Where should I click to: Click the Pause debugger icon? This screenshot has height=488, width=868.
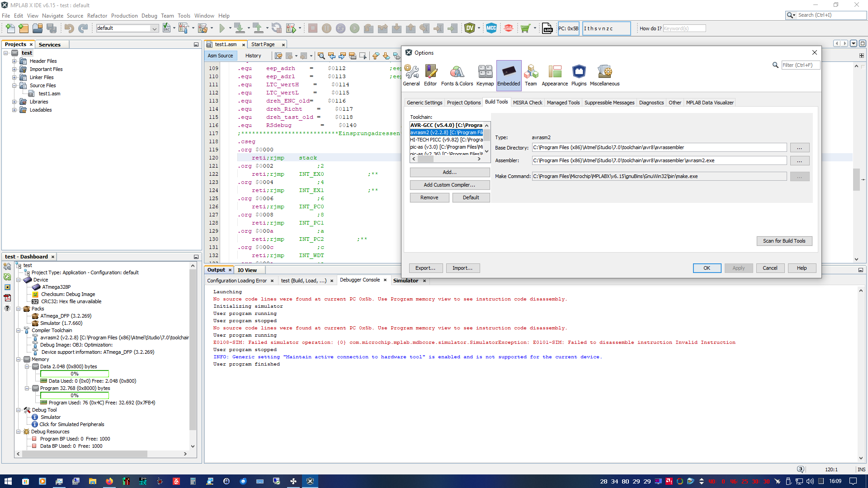coord(326,28)
